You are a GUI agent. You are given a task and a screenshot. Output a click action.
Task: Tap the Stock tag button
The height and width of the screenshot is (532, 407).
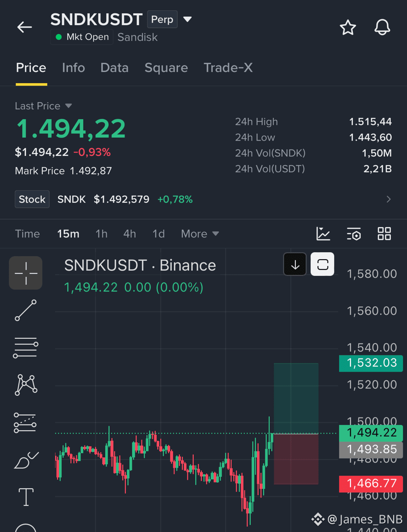[x=32, y=199]
